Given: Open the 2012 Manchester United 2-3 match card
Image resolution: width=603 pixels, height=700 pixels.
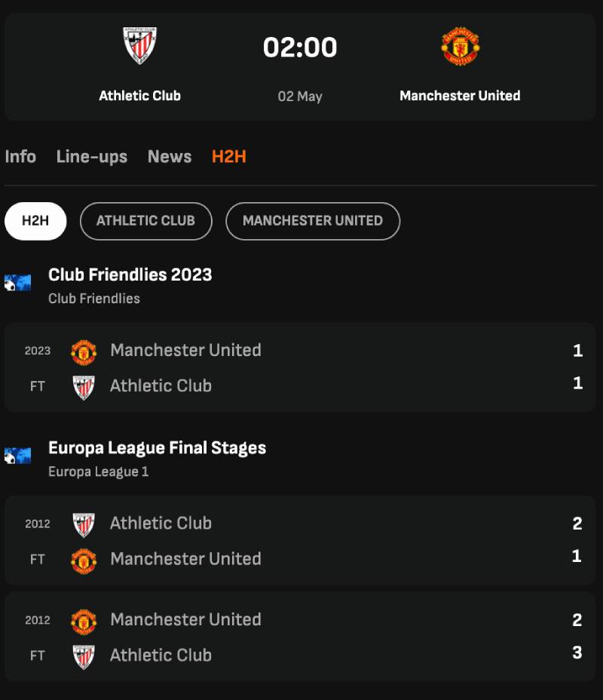Looking at the screenshot, I should point(300,637).
